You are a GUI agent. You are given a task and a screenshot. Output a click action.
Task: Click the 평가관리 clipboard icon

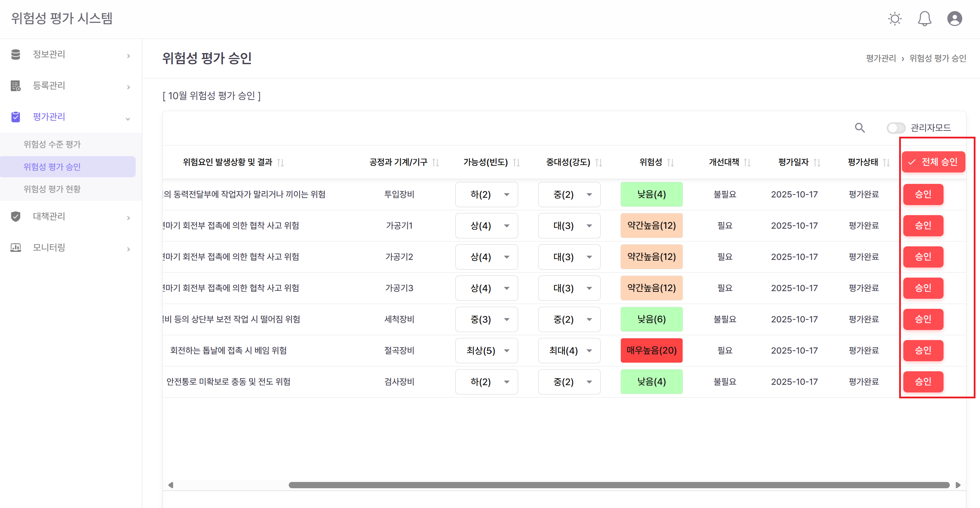pyautogui.click(x=16, y=117)
